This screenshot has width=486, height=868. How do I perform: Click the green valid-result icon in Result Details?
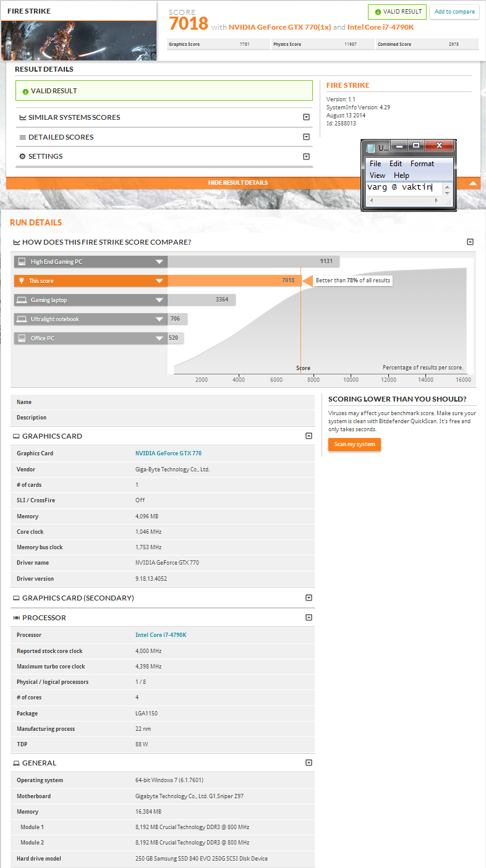(x=25, y=91)
